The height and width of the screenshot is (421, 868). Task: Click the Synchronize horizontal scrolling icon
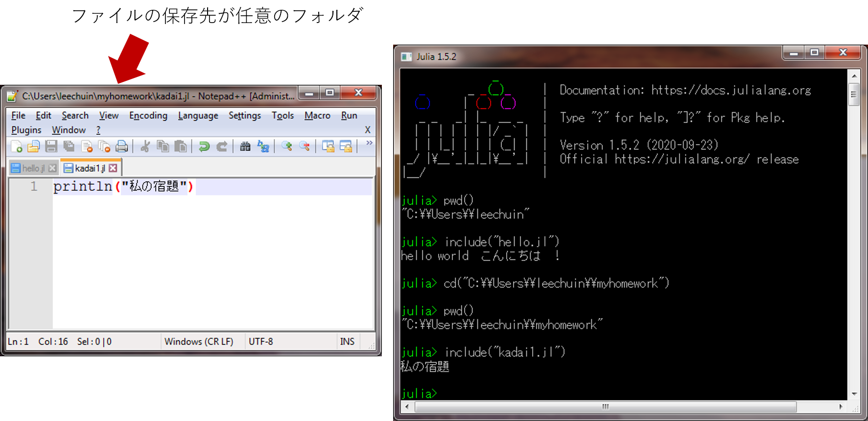point(346,146)
